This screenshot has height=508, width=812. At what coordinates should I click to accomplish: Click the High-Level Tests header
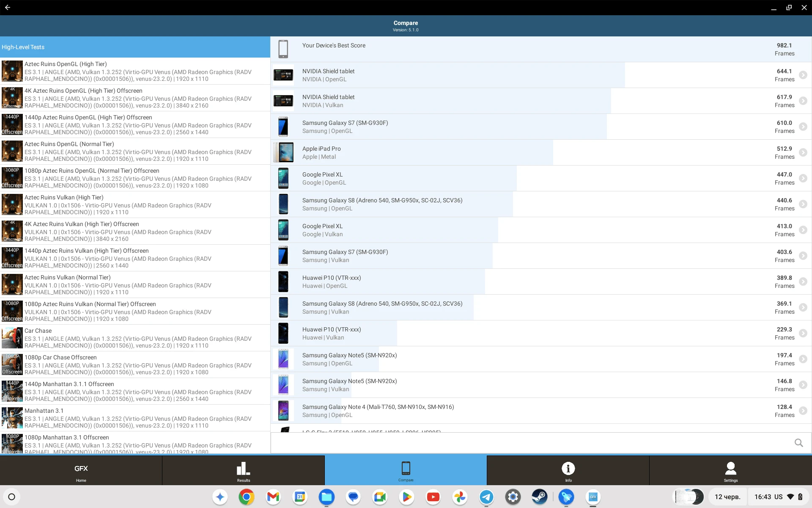point(135,47)
